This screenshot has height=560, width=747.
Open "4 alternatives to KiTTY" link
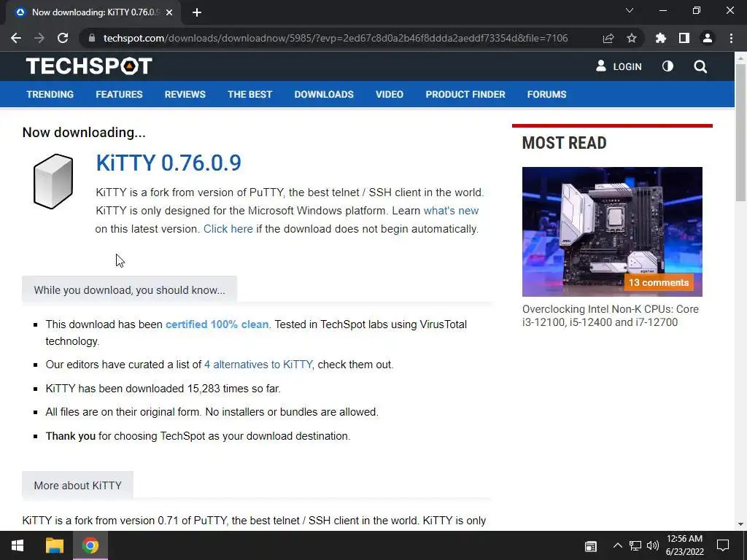coord(258,365)
